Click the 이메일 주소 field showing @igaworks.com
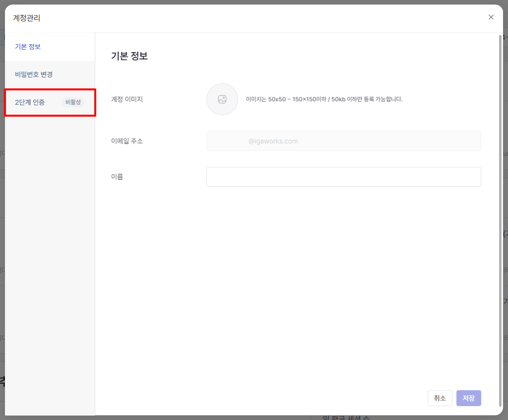Screen dimensions: 508x420 (343, 141)
